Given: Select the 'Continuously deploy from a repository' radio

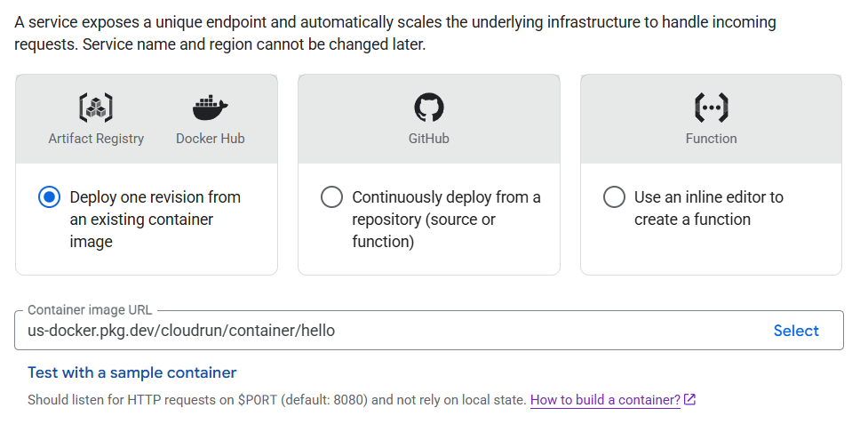Looking at the screenshot, I should tap(331, 197).
